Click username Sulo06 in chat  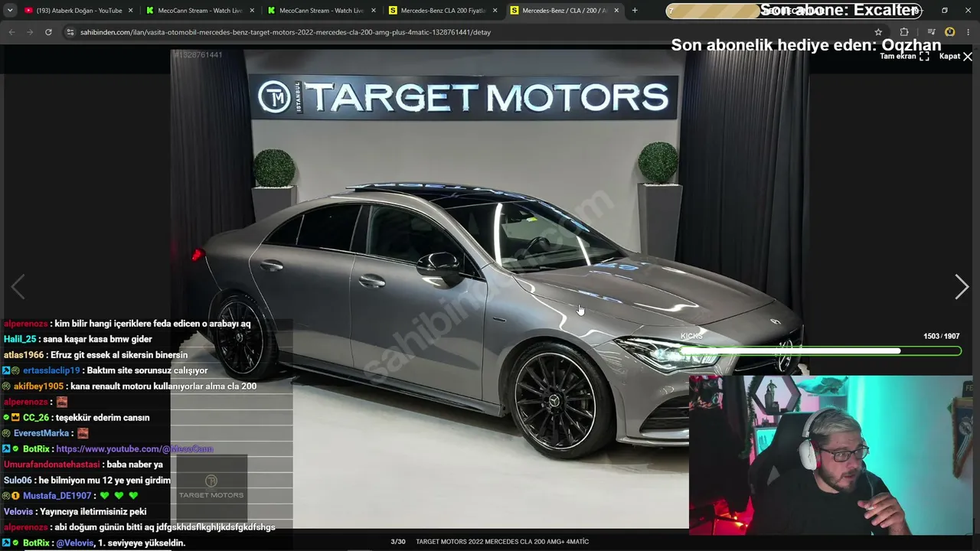pos(18,481)
